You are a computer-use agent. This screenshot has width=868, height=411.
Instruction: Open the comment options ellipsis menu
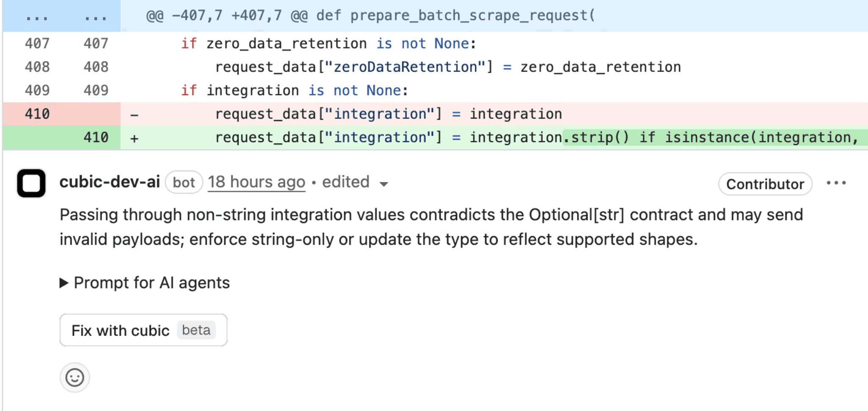(836, 183)
